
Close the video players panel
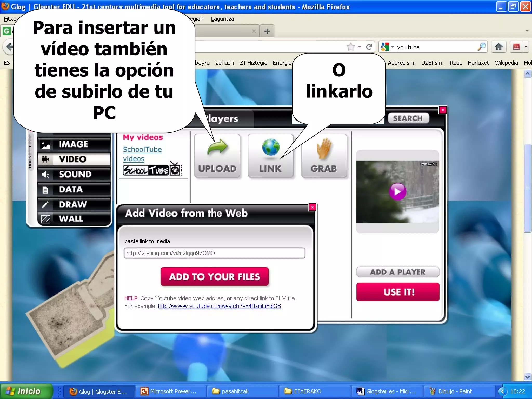(x=443, y=110)
